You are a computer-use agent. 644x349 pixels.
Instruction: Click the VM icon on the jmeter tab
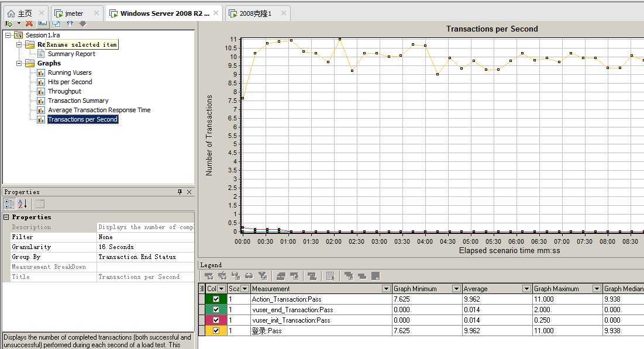[x=58, y=13]
